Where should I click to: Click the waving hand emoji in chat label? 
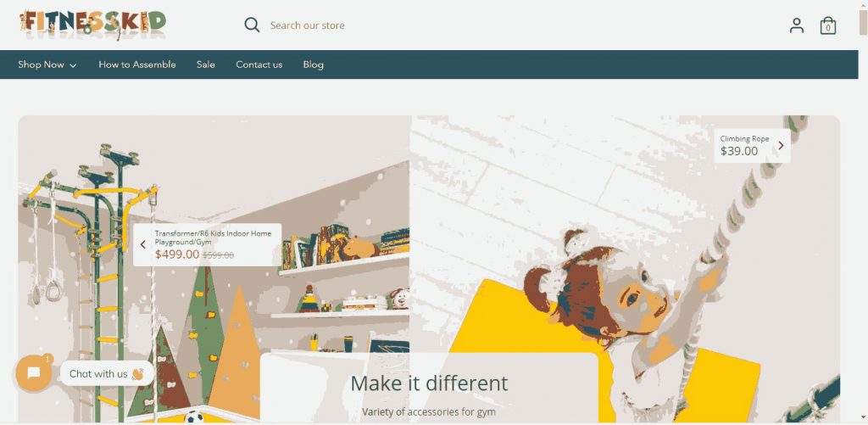point(138,374)
